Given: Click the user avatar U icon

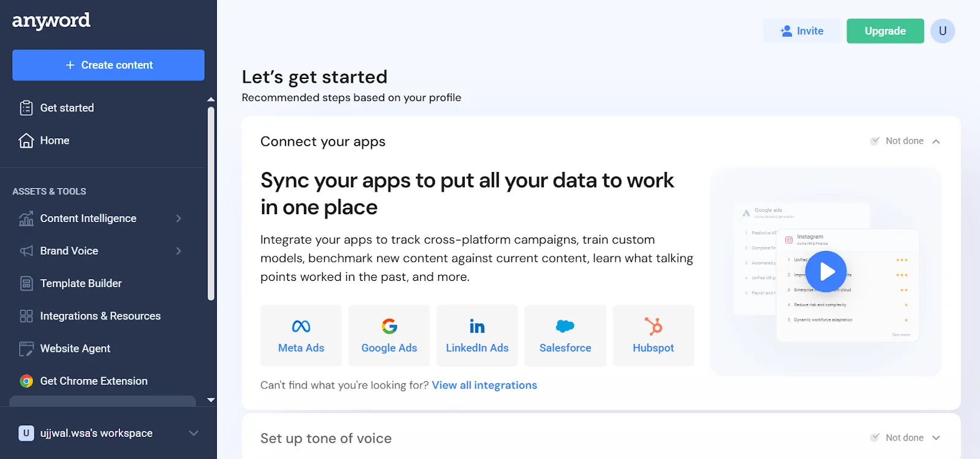Looking at the screenshot, I should (943, 31).
